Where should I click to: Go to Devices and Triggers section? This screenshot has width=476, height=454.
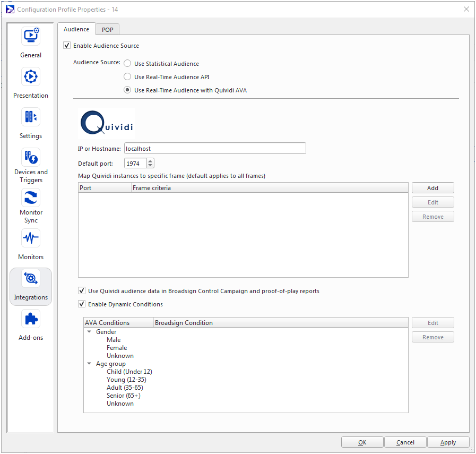[31, 158]
